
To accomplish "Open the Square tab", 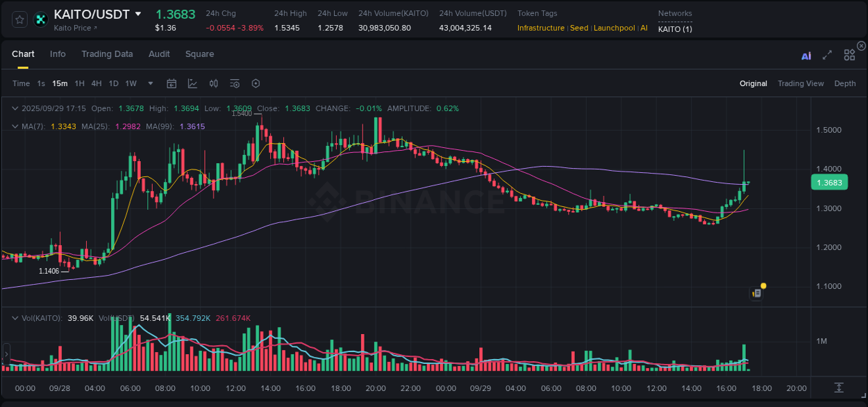I will 199,54.
